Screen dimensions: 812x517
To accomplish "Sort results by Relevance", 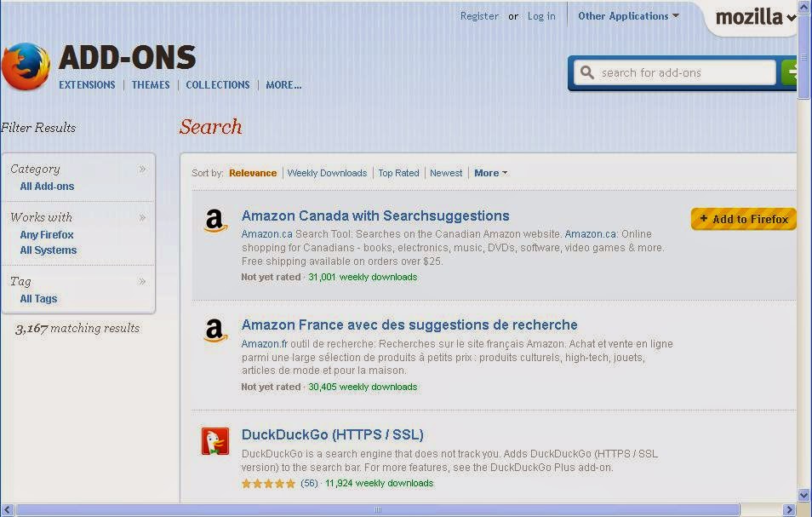I will (253, 173).
